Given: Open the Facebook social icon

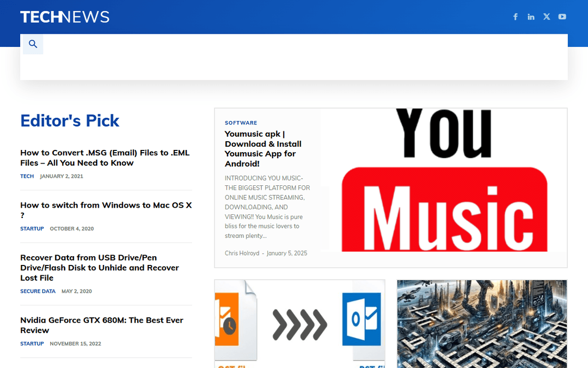Looking at the screenshot, I should coord(515,16).
